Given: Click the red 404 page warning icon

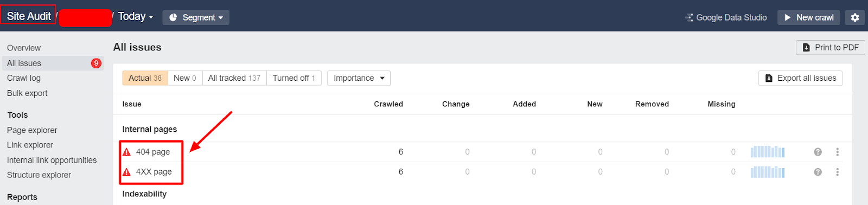Looking at the screenshot, I should click(126, 152).
